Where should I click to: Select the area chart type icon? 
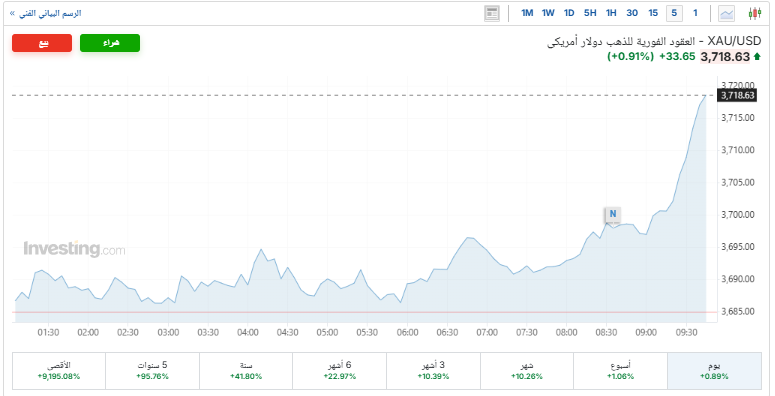[727, 13]
